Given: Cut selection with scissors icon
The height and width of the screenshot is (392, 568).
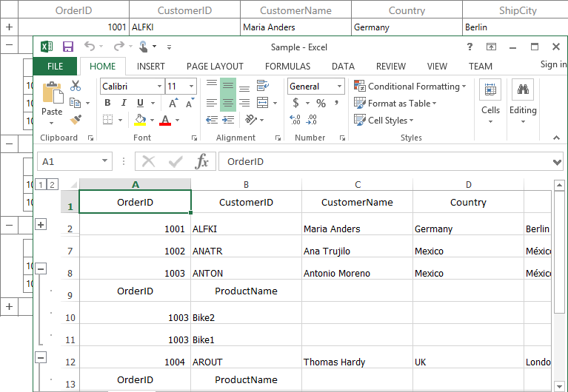Looking at the screenshot, I should pos(76,86).
